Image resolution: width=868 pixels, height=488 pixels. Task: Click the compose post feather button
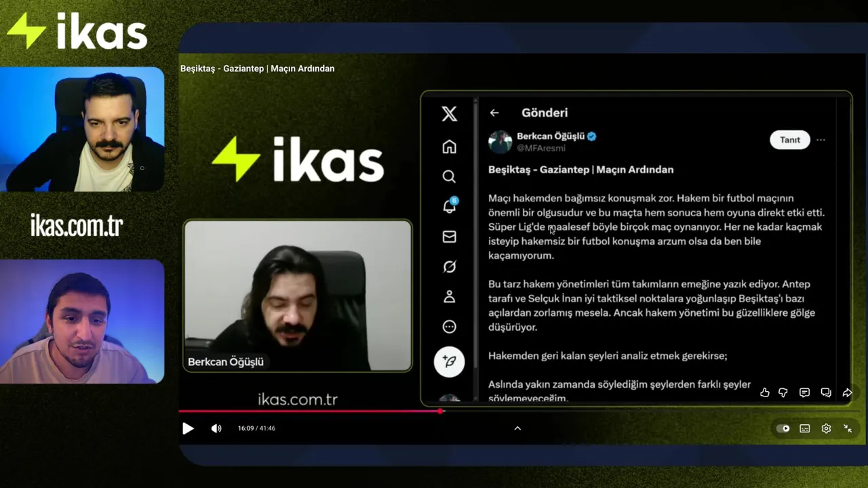click(x=449, y=361)
